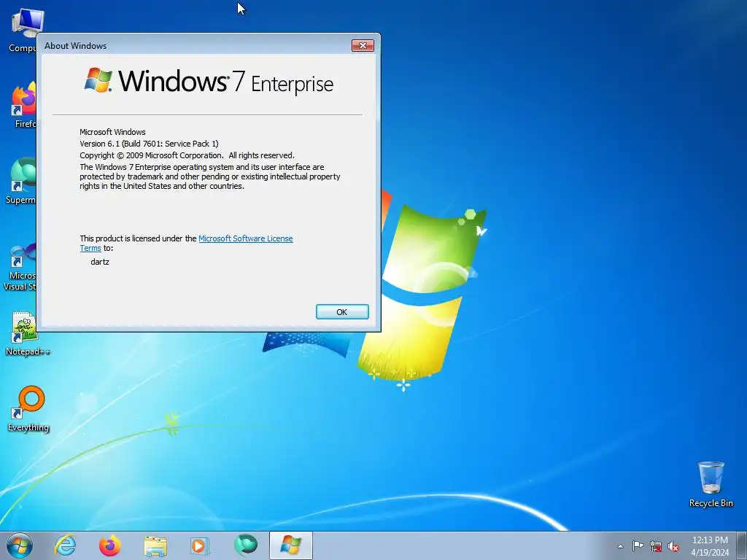Click the Terms link
Screen dimensions: 747x560
click(x=90, y=248)
